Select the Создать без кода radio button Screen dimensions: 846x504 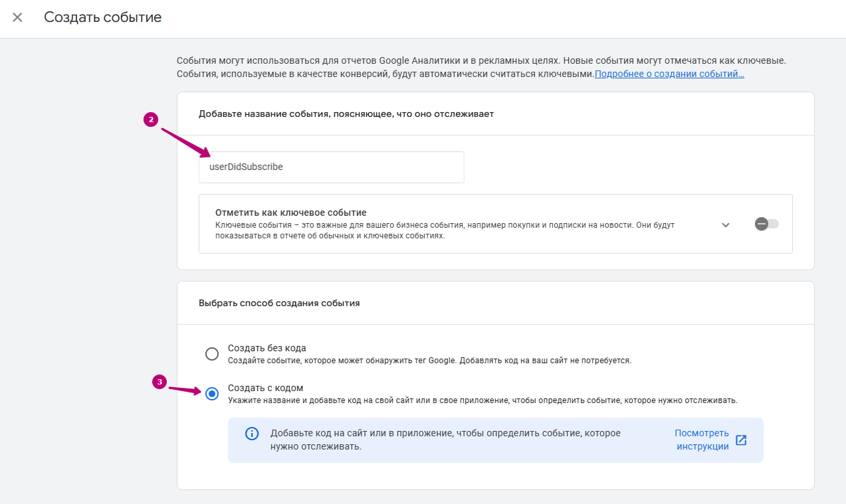tap(212, 354)
